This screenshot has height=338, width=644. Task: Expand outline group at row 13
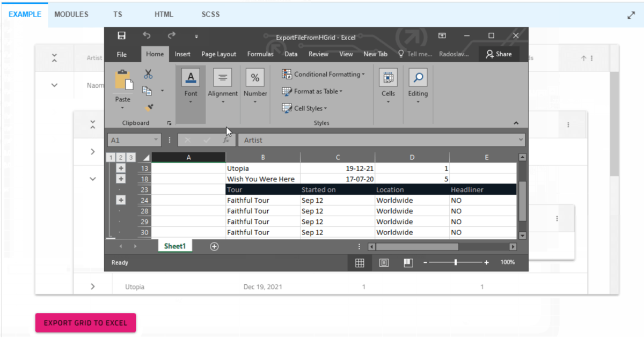121,168
